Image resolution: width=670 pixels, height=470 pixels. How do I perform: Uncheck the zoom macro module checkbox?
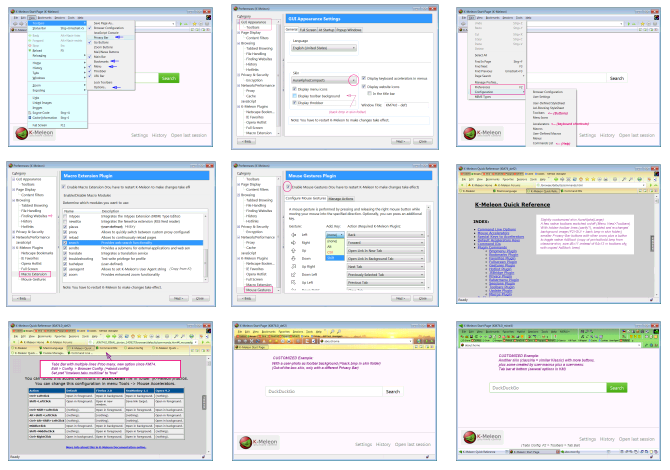pyautogui.click(x=65, y=275)
